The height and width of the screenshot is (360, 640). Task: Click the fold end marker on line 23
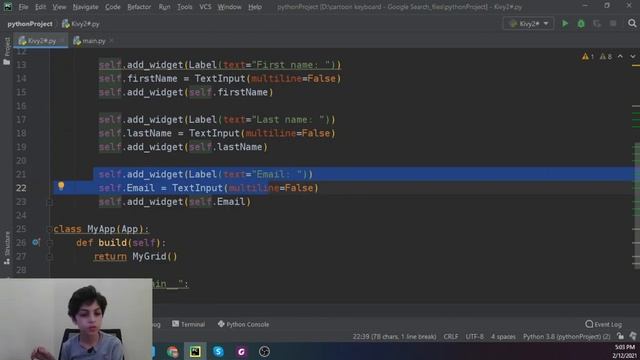[50, 202]
